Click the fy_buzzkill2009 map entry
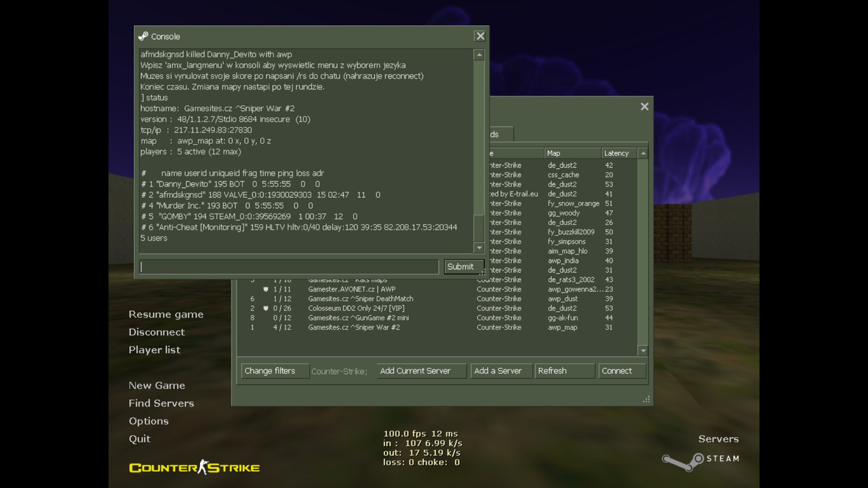This screenshot has height=488, width=868. point(571,232)
